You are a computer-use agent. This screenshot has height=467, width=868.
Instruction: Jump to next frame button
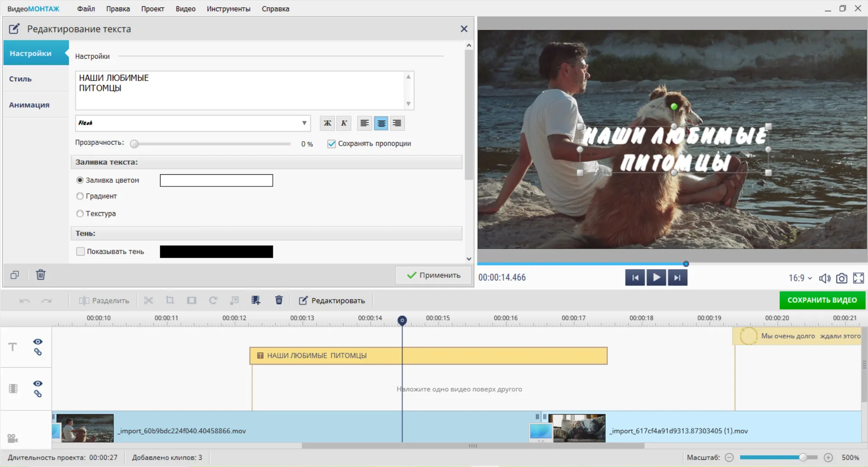coord(678,277)
